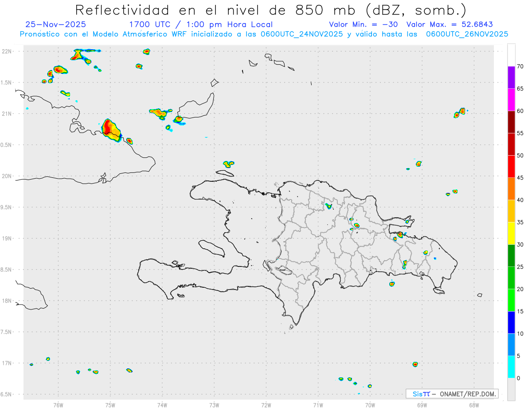Image resolution: width=532 pixels, height=411 pixels.
Task: Click the color bar label "0"
Action: (518, 378)
